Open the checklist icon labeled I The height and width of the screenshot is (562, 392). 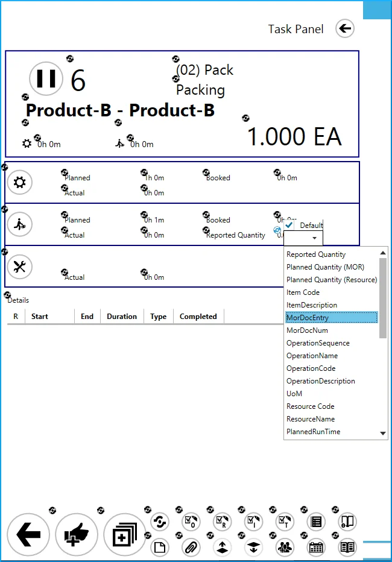(x=253, y=522)
